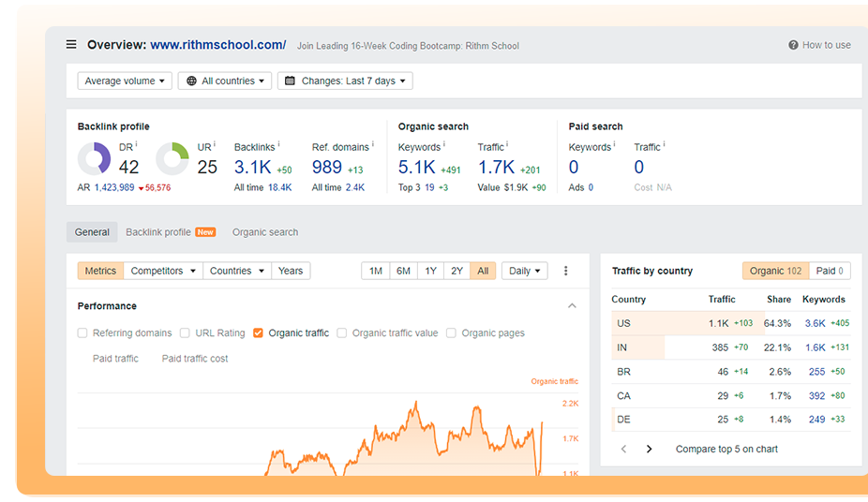
Task: Open the All countries dropdown
Action: click(x=225, y=81)
